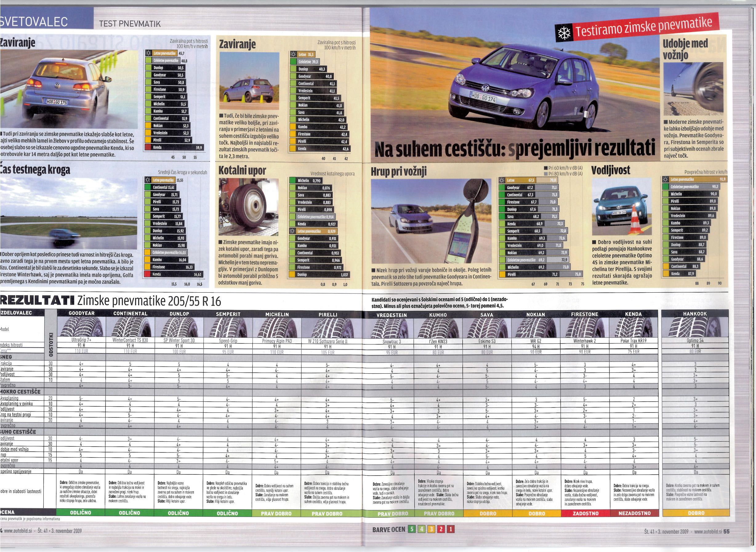Click the Continental WinterContact TS 830 tire image
756x552 pixels.
(130, 327)
